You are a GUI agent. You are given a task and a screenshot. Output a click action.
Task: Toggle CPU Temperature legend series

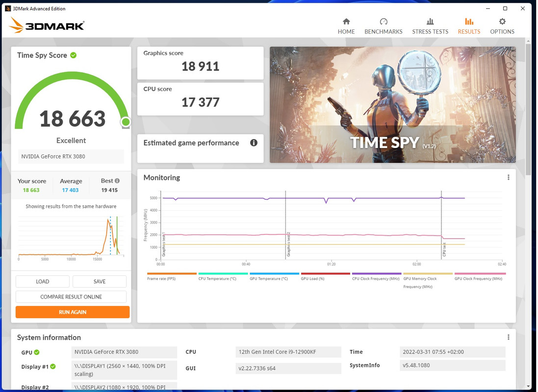tap(223, 277)
